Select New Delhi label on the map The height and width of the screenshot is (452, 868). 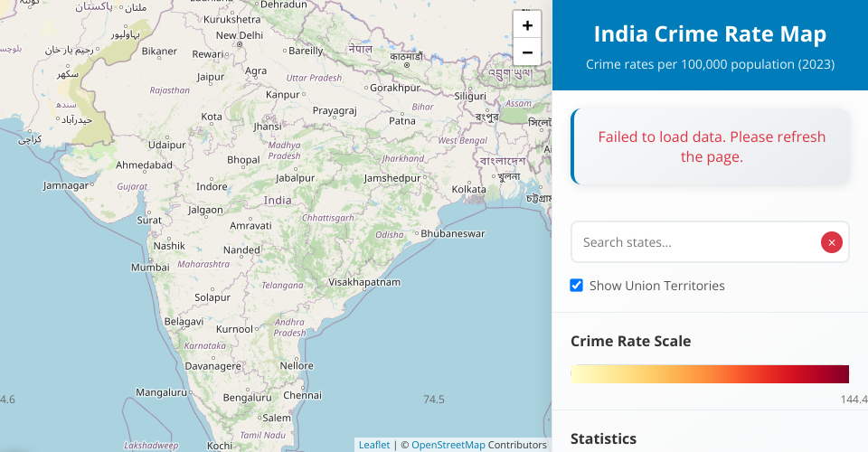point(239,35)
